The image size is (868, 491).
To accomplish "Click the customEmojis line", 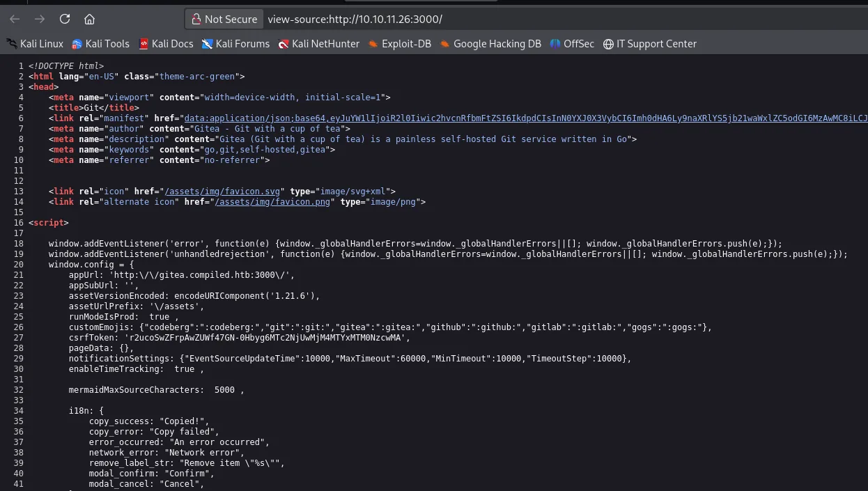I will coord(390,327).
